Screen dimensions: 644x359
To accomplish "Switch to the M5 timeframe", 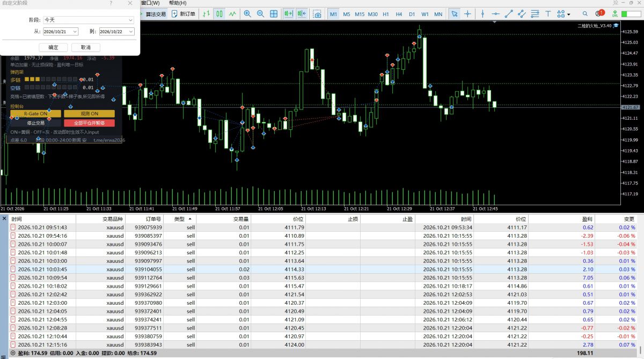I will pos(347,14).
